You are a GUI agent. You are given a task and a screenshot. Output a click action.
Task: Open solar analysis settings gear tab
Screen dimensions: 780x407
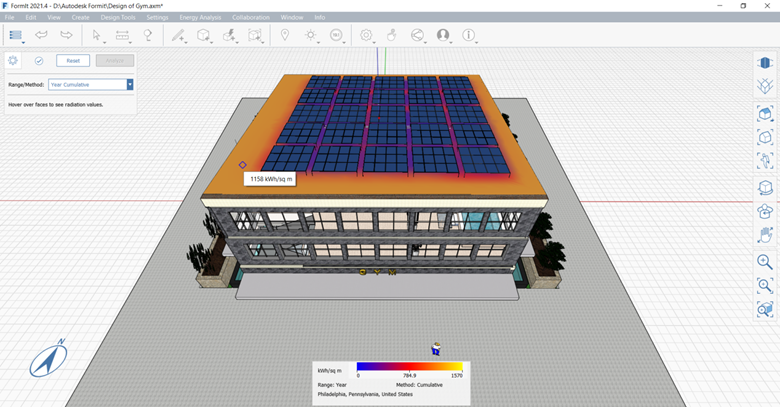tap(13, 61)
